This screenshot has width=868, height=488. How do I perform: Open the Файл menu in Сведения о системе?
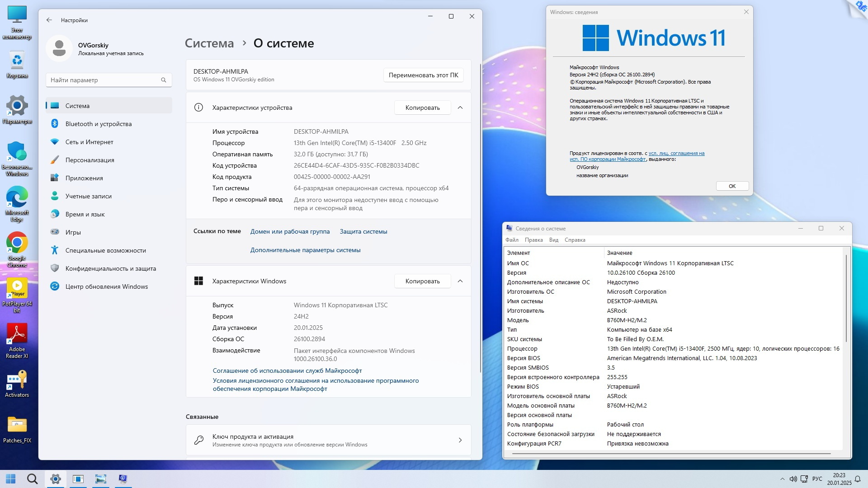(512, 240)
